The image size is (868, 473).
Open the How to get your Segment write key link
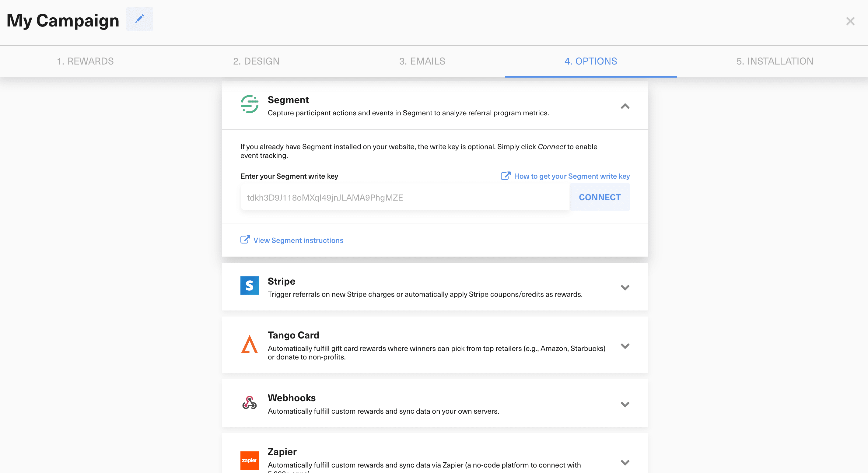click(x=572, y=176)
